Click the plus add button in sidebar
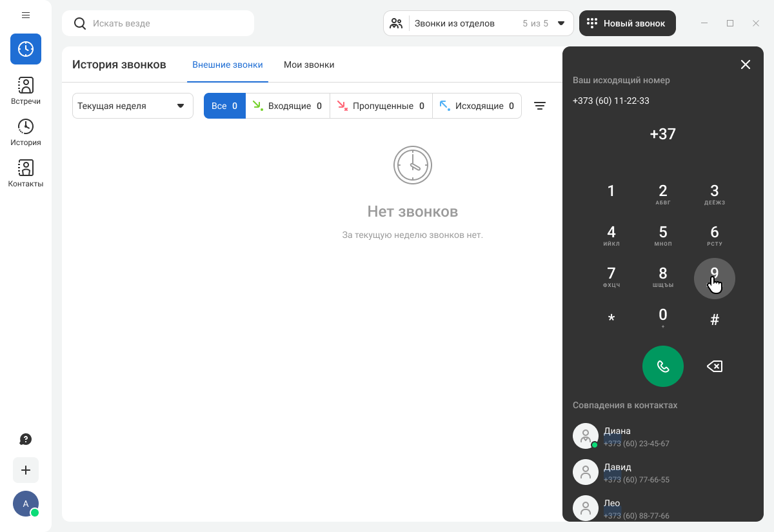 point(26,470)
